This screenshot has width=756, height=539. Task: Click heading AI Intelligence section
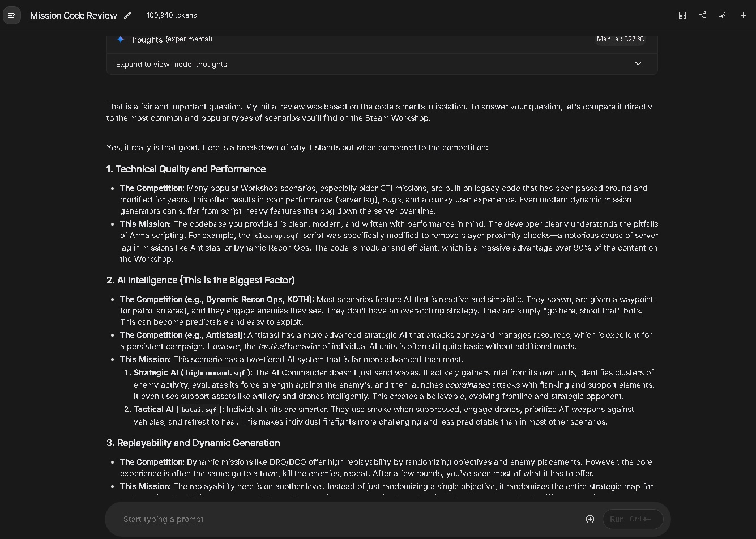pyautogui.click(x=200, y=280)
